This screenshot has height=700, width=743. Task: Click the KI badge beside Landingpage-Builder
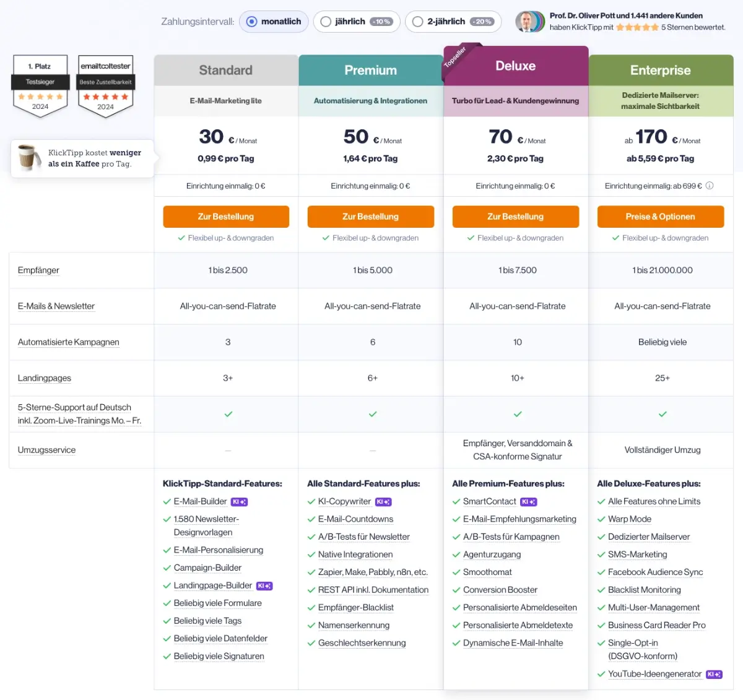point(264,586)
